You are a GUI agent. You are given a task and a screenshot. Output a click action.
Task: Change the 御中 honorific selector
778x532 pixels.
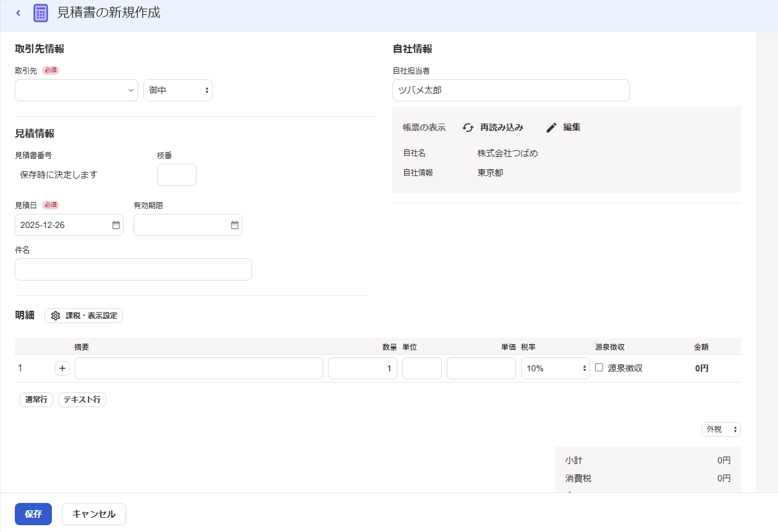tap(178, 90)
